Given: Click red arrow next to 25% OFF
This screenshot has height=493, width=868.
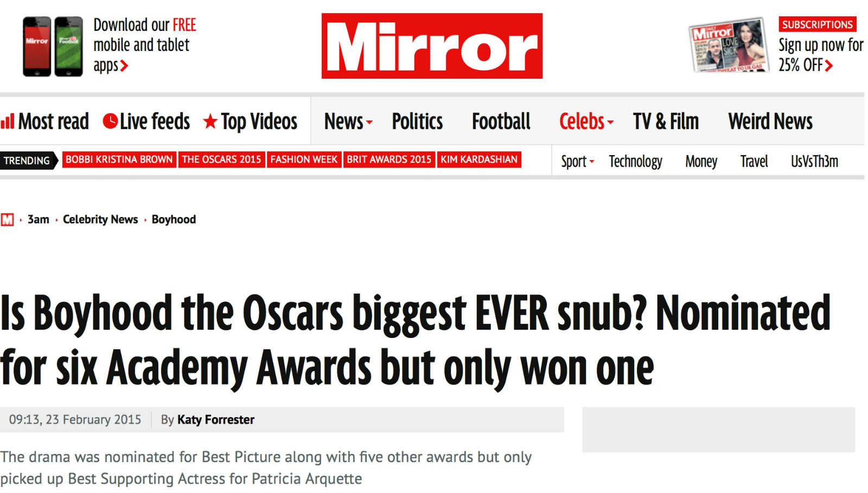Looking at the screenshot, I should 828,66.
